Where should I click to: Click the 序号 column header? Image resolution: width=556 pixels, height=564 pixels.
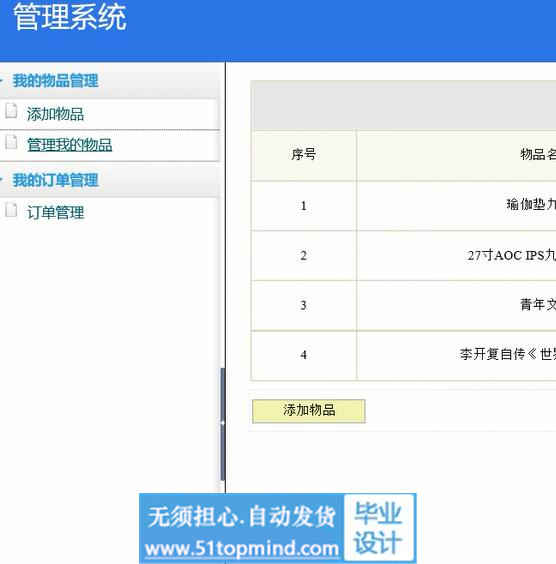[x=304, y=155]
